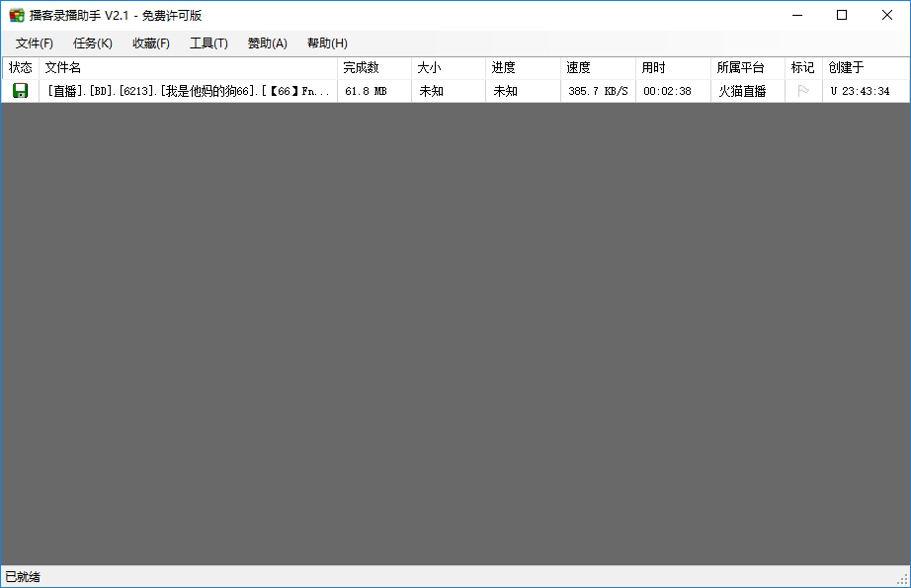Open the 帮助(H) menu

coord(327,43)
